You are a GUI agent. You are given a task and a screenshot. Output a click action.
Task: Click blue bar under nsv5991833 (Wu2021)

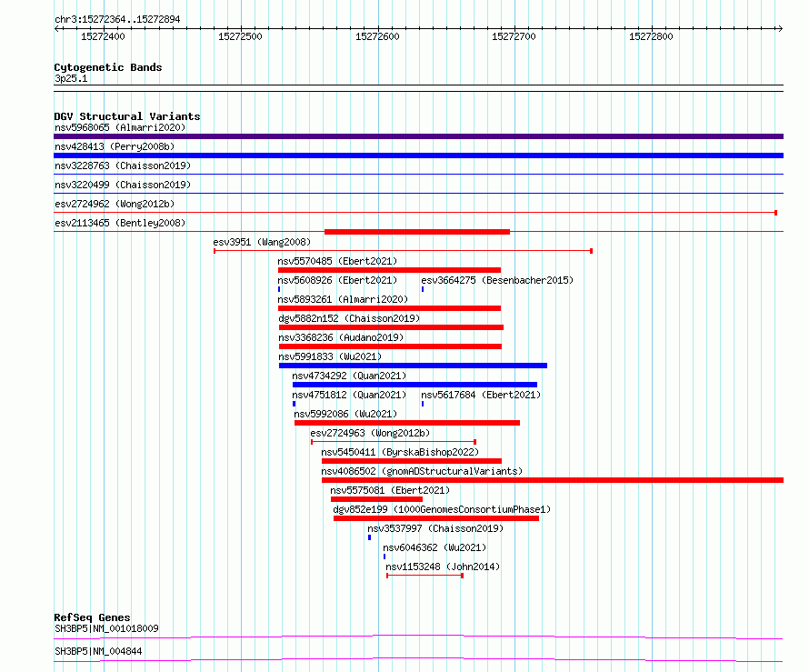pyautogui.click(x=413, y=366)
